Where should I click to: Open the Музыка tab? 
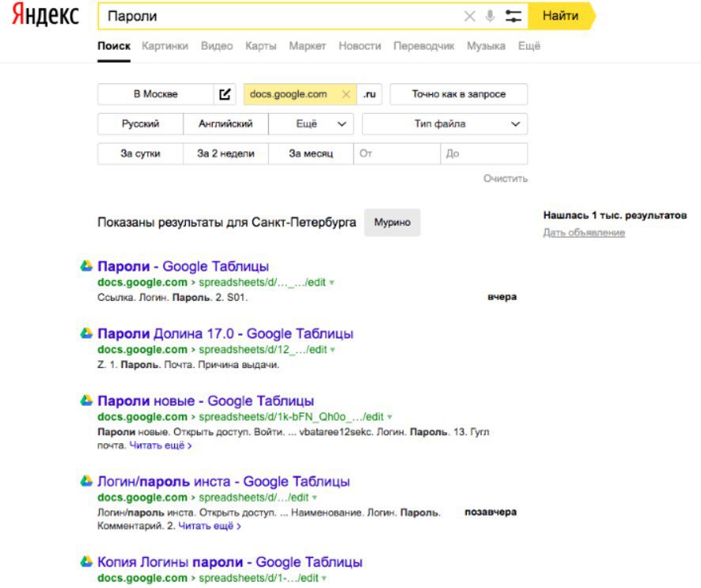pos(486,46)
